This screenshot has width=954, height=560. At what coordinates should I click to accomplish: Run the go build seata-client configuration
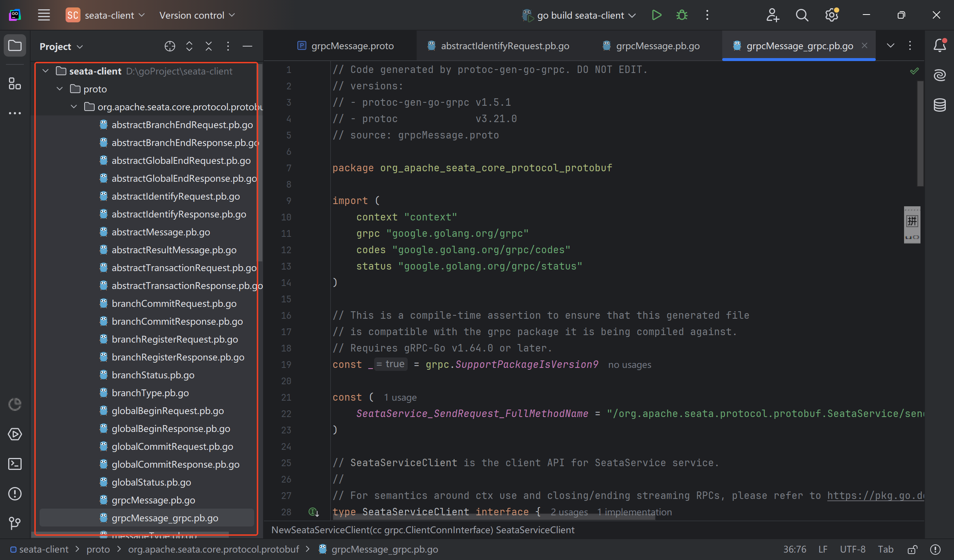(657, 15)
